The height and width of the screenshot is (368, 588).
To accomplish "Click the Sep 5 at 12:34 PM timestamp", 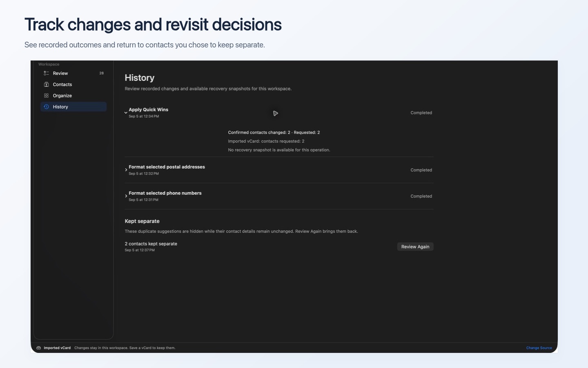I will coord(144,117).
